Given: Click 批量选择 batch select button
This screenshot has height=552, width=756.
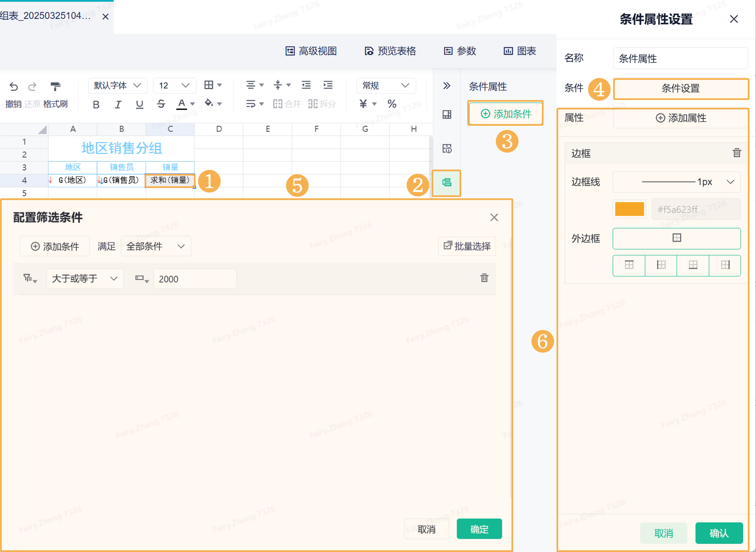Looking at the screenshot, I should [x=467, y=246].
